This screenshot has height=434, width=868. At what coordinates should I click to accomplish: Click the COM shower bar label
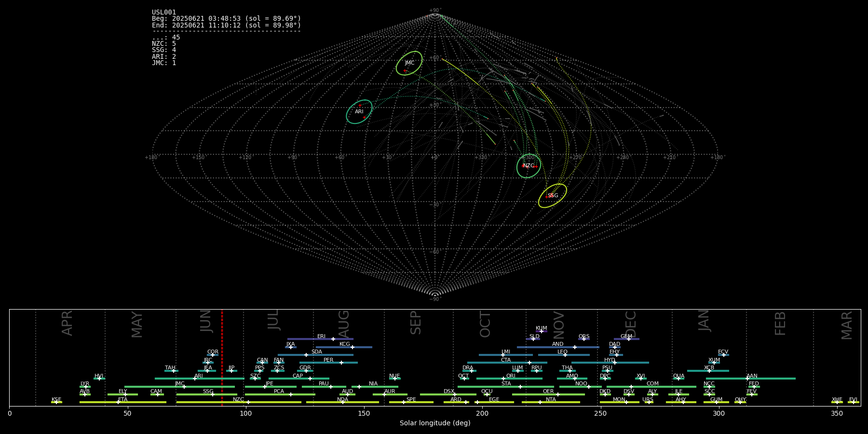coord(652,383)
